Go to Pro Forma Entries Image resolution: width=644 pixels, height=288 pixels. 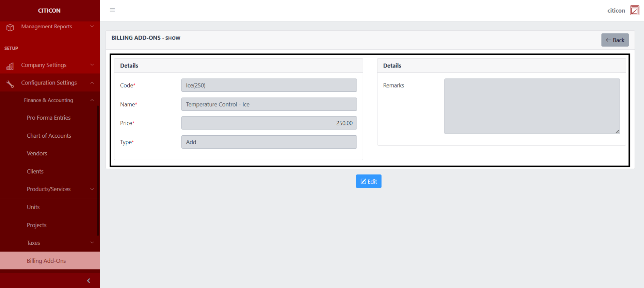[x=49, y=118]
